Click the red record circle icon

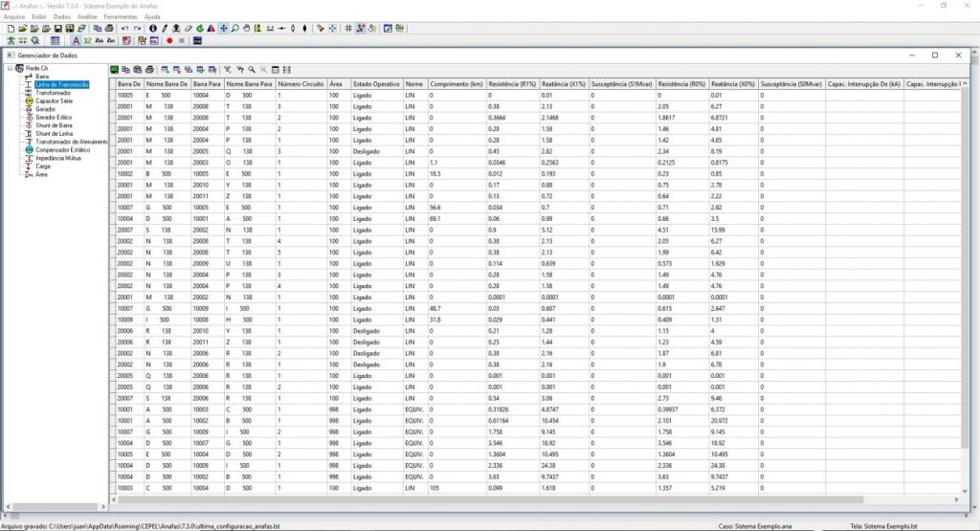pos(169,41)
